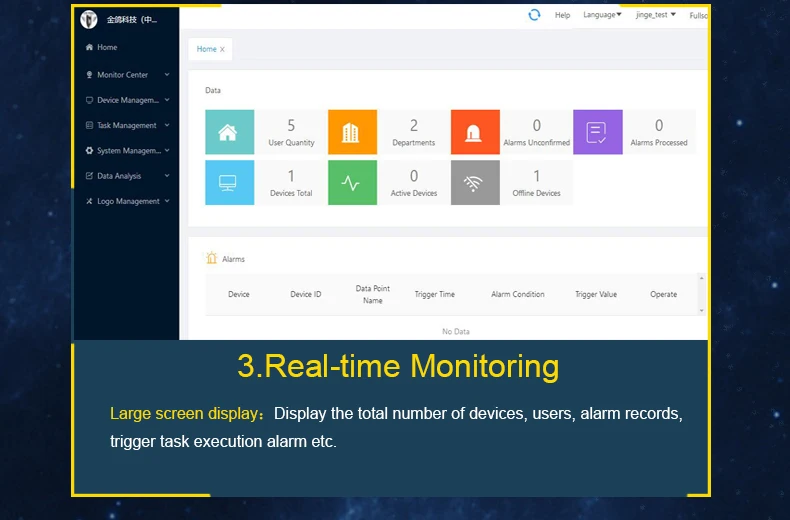Click the Device column header

point(239,294)
